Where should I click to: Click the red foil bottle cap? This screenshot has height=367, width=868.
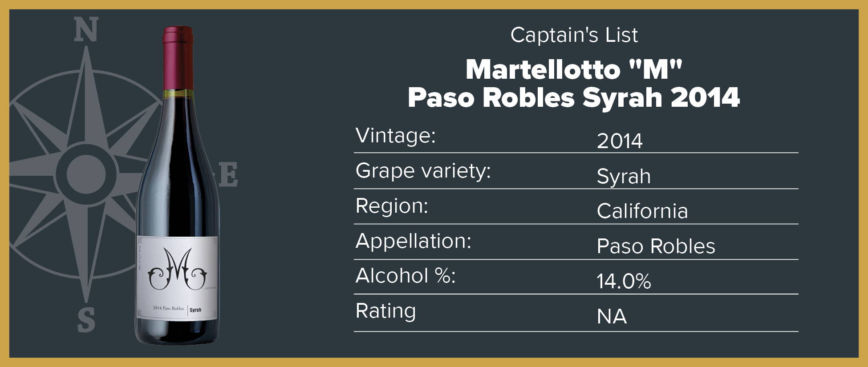(x=178, y=57)
